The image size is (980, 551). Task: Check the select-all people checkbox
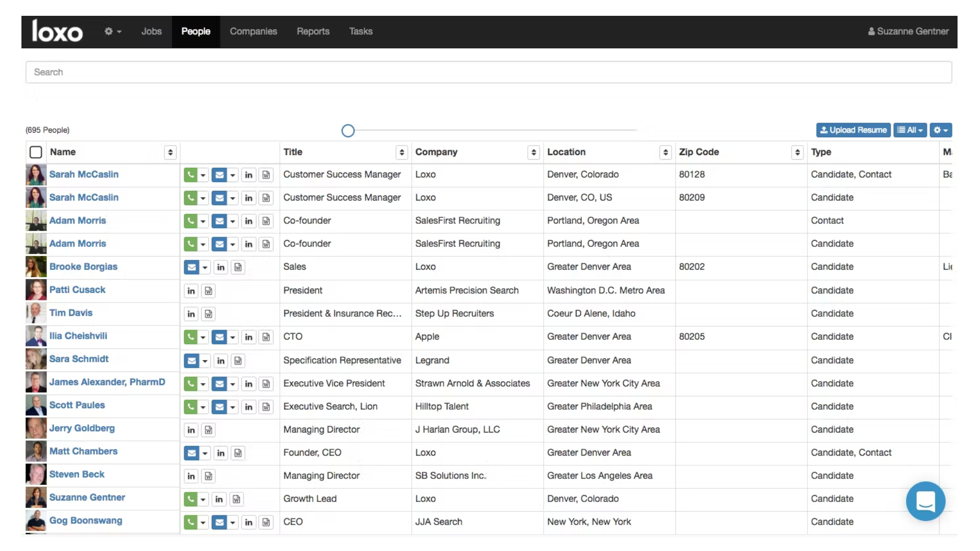[x=36, y=152]
